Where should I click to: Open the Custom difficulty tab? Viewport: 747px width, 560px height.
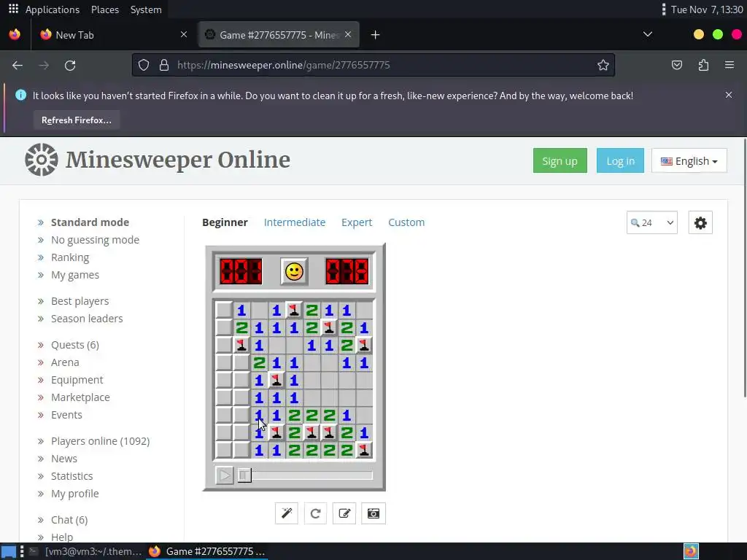tap(406, 222)
